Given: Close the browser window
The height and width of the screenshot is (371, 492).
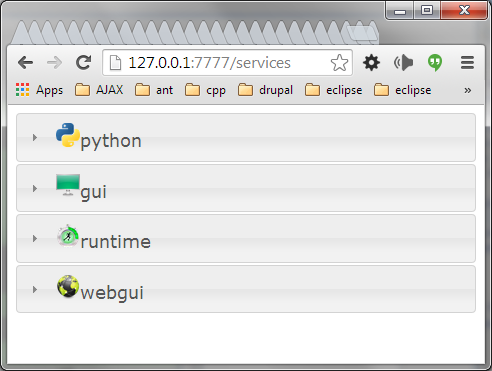Looking at the screenshot, I should click(464, 11).
